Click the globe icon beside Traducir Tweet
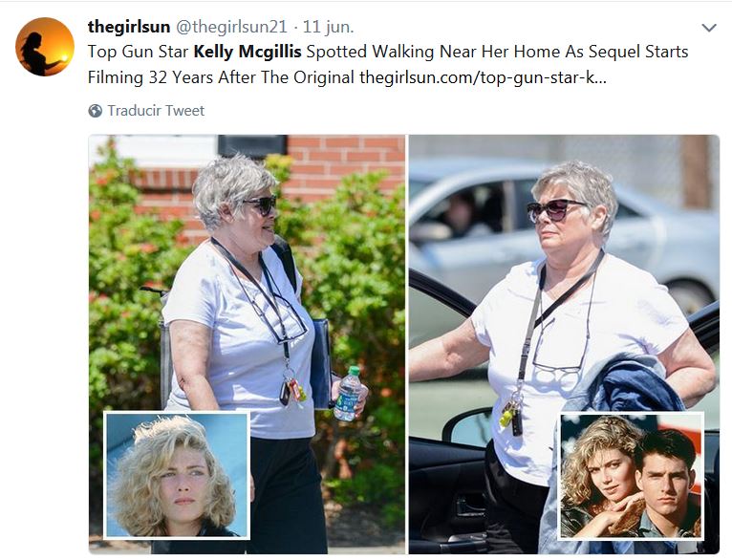 96,111
